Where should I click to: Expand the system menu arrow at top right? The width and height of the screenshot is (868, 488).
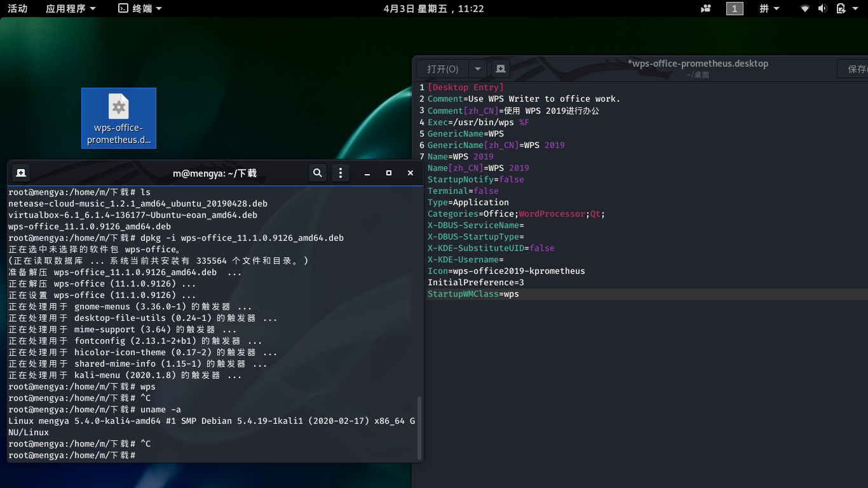[x=856, y=8]
